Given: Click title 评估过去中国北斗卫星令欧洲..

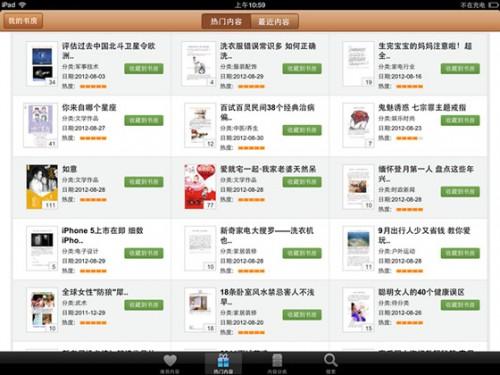Looking at the screenshot, I should (109, 51).
